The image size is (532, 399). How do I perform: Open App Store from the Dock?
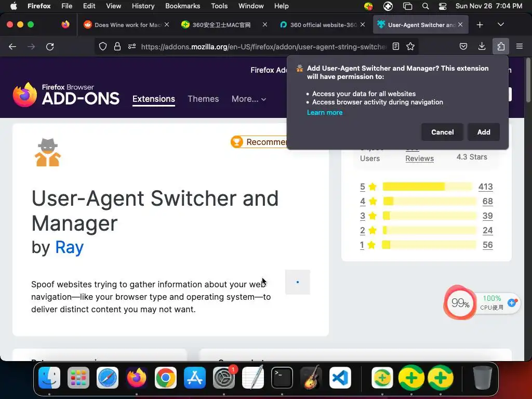point(195,378)
